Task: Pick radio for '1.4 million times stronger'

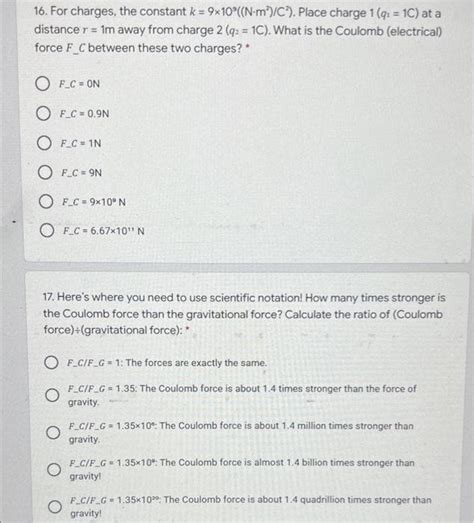Action: click(53, 433)
